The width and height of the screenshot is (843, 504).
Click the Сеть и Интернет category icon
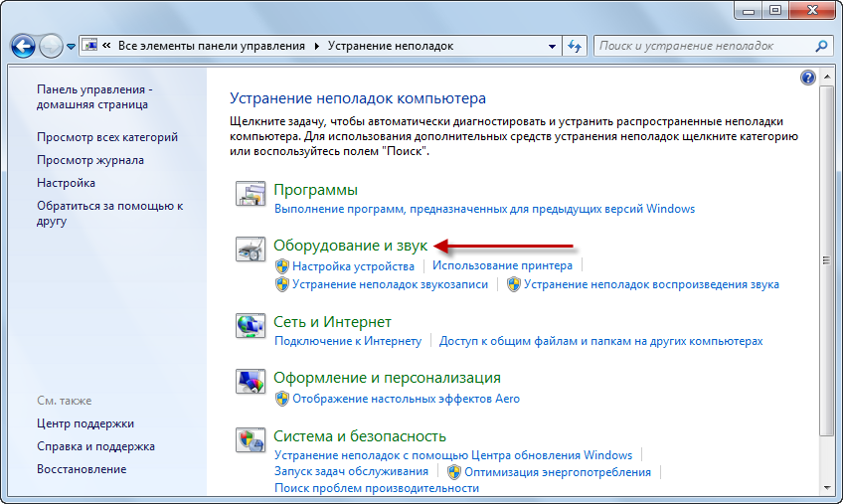pyautogui.click(x=251, y=326)
